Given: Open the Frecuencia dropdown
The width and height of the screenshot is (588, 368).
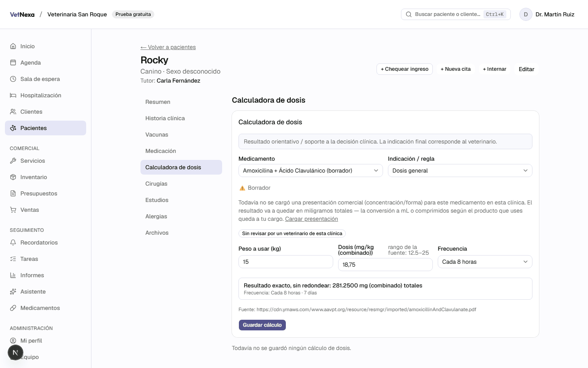Looking at the screenshot, I should (485, 262).
